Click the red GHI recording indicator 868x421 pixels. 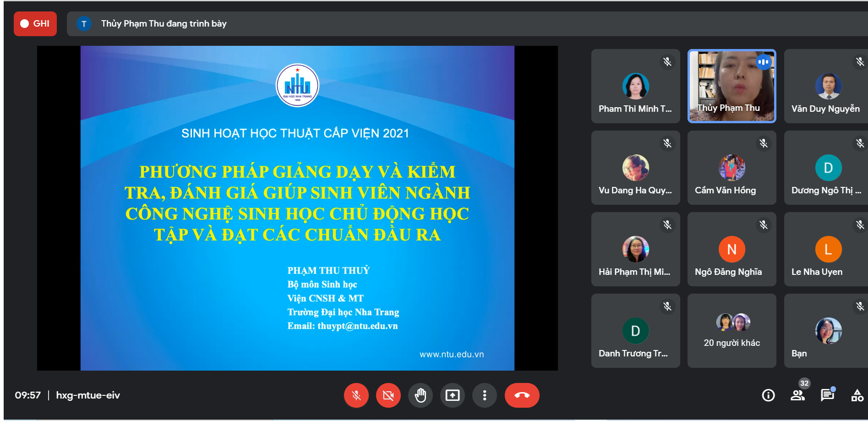point(35,23)
